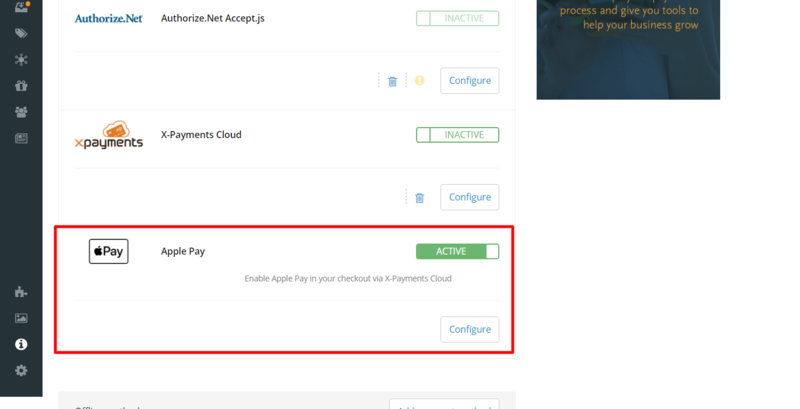Open the gear Settings sidebar icon
Image resolution: width=800 pixels, height=409 pixels.
21,371
